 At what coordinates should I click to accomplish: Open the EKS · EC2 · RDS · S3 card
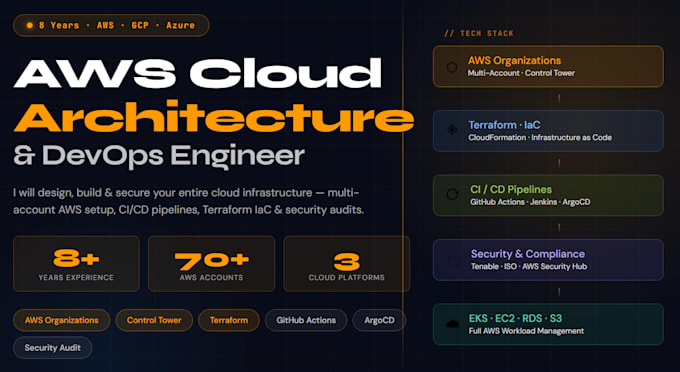point(548,324)
